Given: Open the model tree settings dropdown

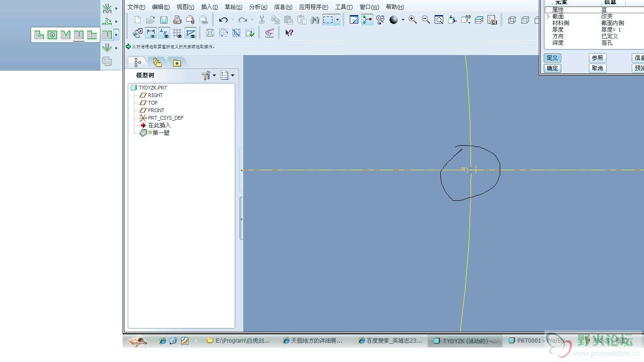Looking at the screenshot, I should pyautogui.click(x=208, y=75).
